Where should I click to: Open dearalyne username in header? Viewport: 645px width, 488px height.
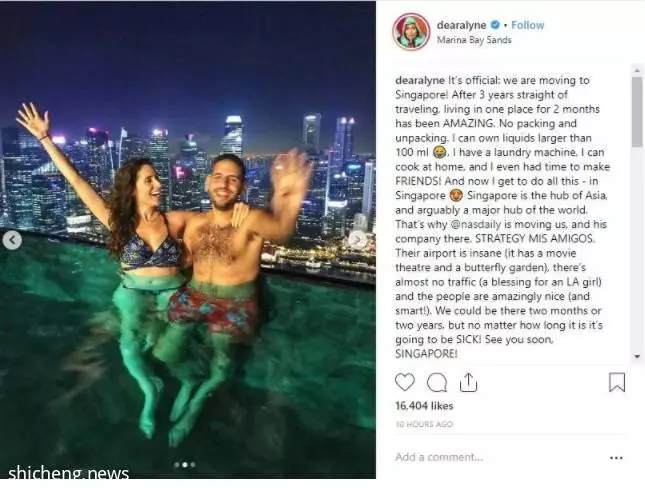461,25
